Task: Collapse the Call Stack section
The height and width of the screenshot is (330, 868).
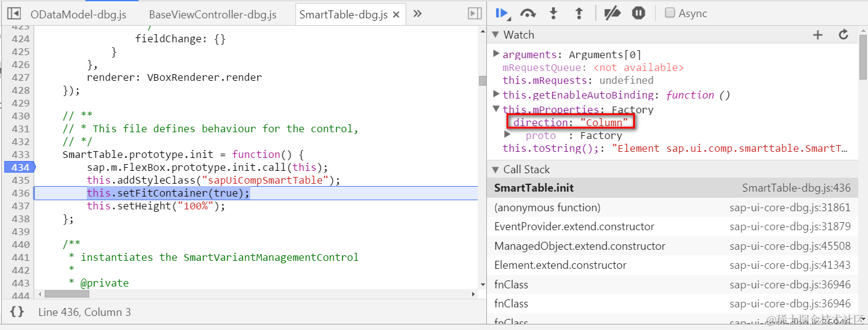Action: (x=496, y=170)
